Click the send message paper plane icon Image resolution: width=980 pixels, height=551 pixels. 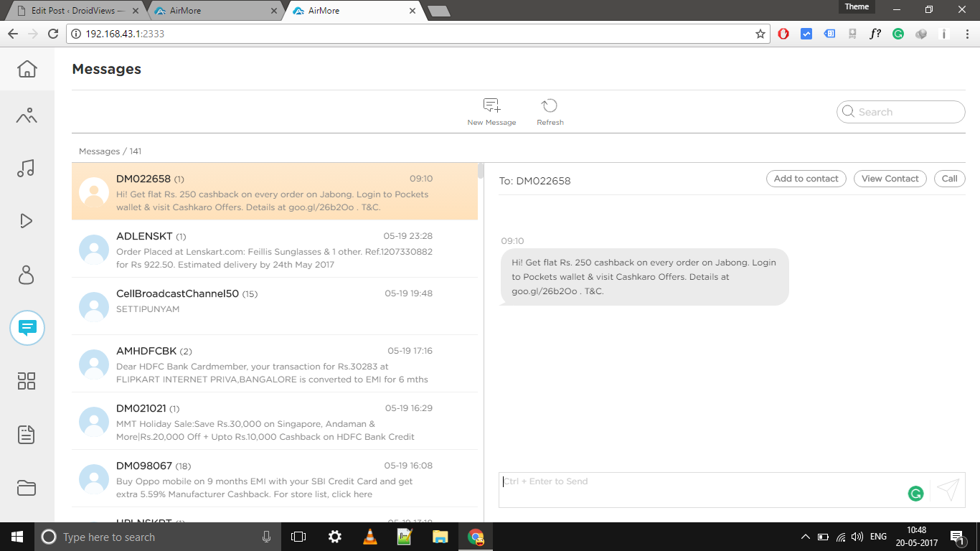[948, 490]
